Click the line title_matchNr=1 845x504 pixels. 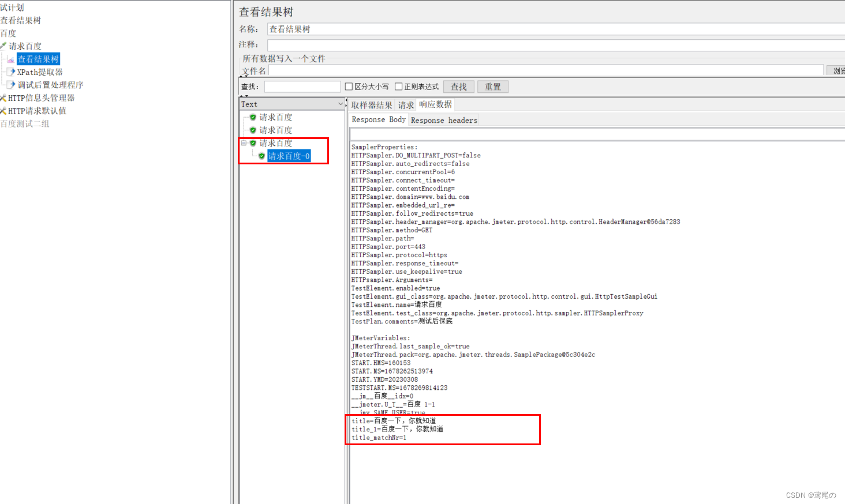point(379,438)
